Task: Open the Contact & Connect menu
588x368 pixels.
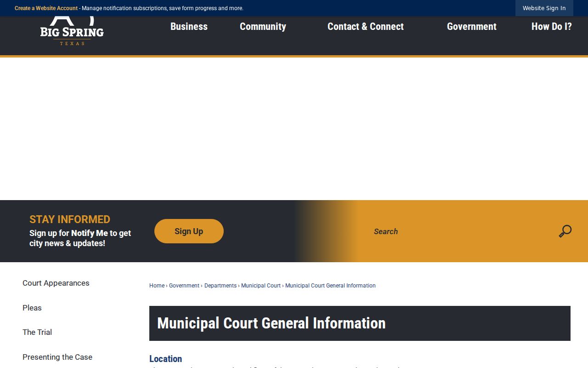Action: pyautogui.click(x=366, y=27)
